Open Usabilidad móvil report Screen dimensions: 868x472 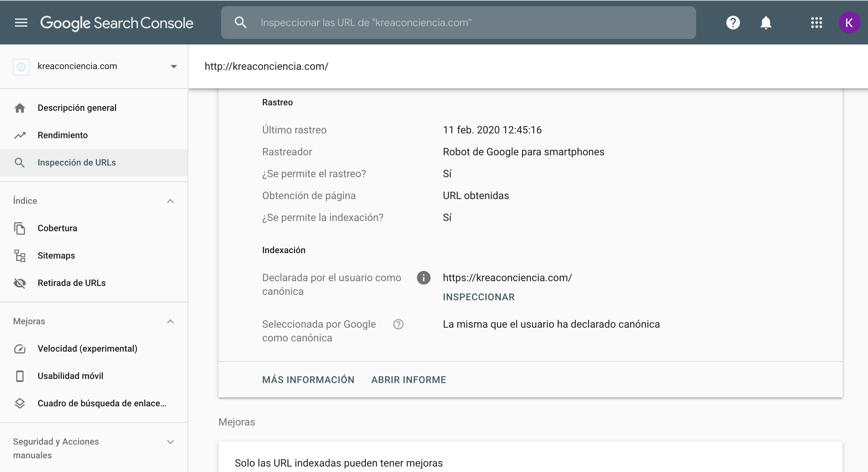tap(94, 376)
